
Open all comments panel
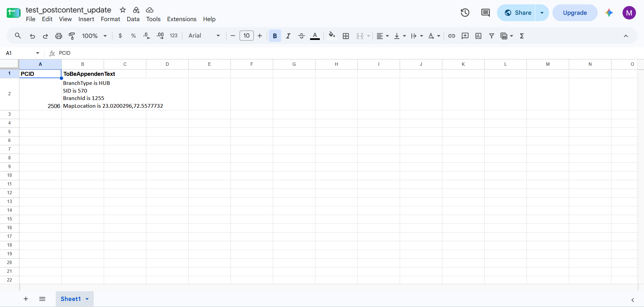point(485,13)
